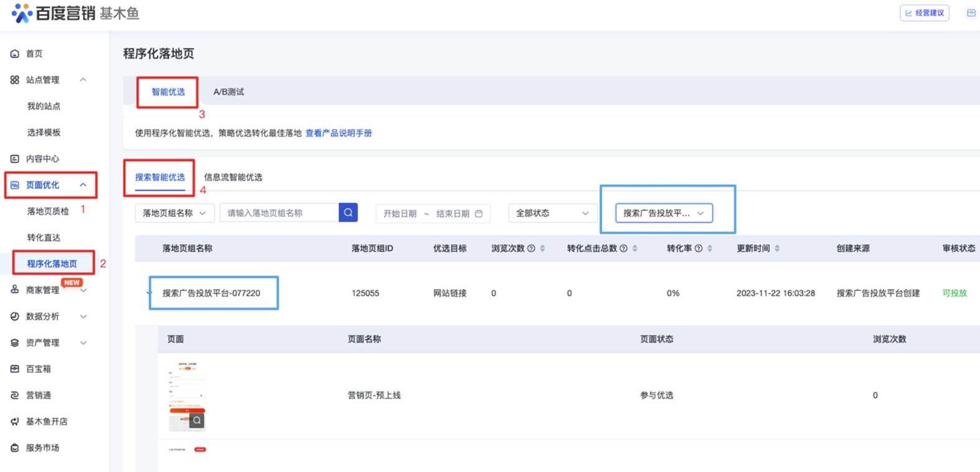Open the top-right corner panel icon
The image size is (980, 472).
pos(971,13)
